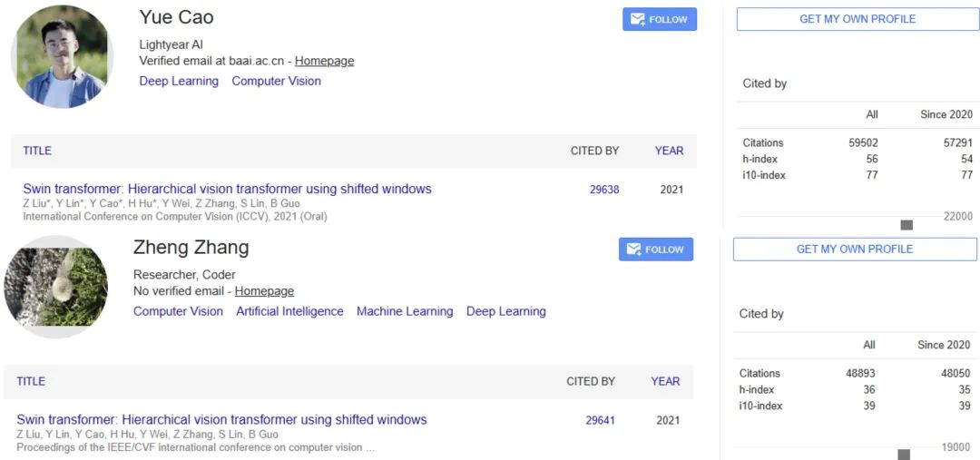The height and width of the screenshot is (460, 980).
Task: Select Yue Cao's Computer Vision interest tag
Action: (x=276, y=81)
